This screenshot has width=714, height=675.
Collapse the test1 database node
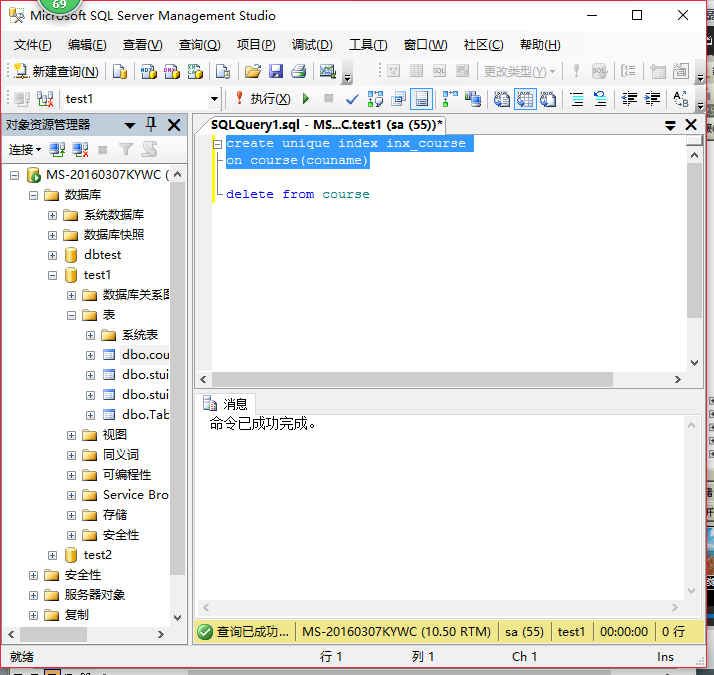[x=52, y=275]
